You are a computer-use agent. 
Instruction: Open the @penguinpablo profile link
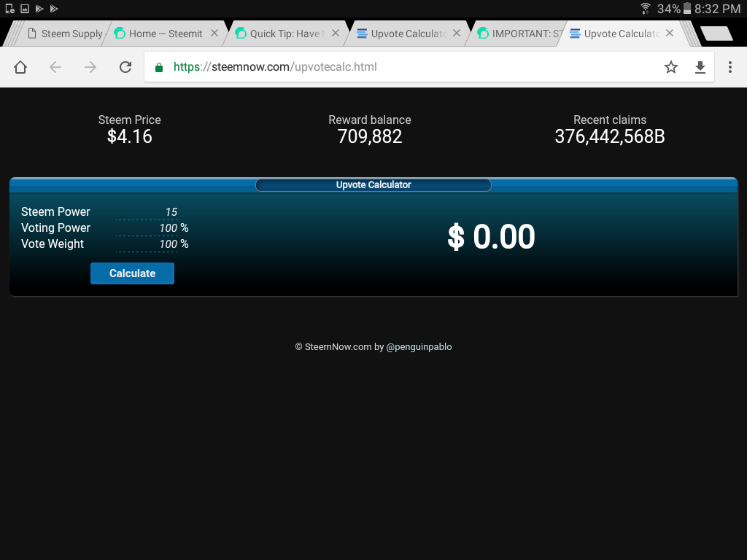[x=419, y=347]
